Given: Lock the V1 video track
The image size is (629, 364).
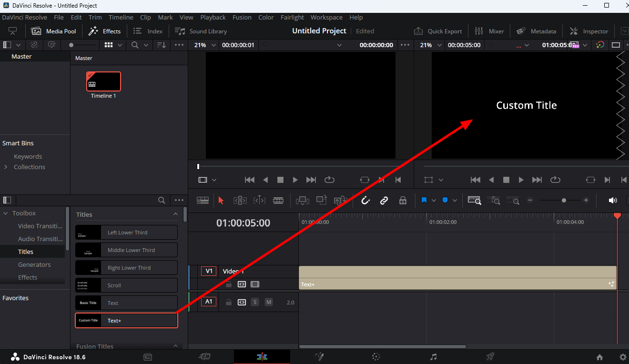Looking at the screenshot, I should [229, 284].
